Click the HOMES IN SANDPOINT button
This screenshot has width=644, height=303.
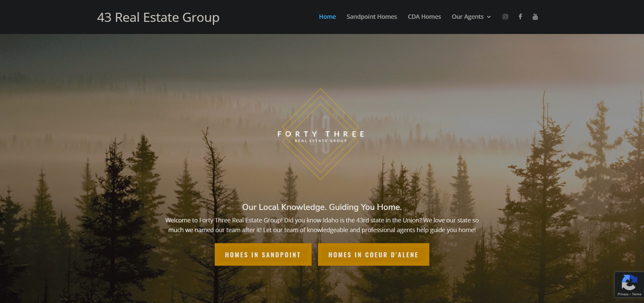[x=263, y=255]
